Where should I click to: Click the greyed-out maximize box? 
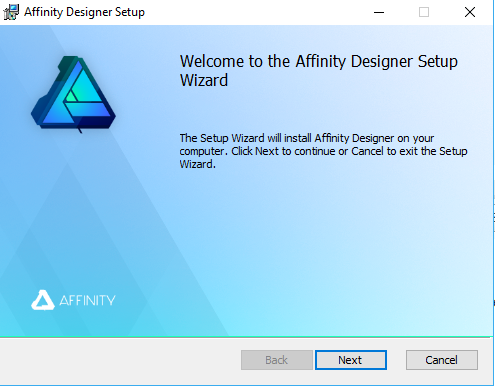click(424, 12)
